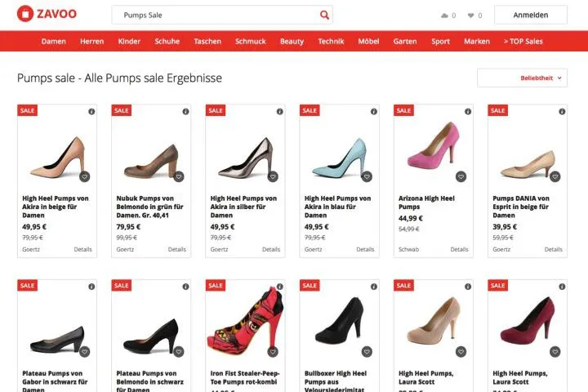Click the Iron Fist Stealer-Peep-Toe Pumps title
This screenshot has height=392, width=588.
pos(245,377)
